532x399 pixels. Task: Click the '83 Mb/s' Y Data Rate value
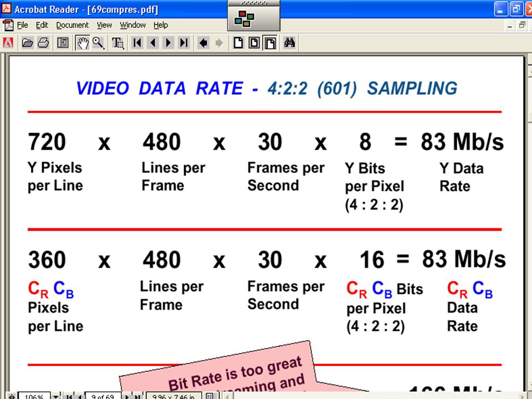pos(462,142)
